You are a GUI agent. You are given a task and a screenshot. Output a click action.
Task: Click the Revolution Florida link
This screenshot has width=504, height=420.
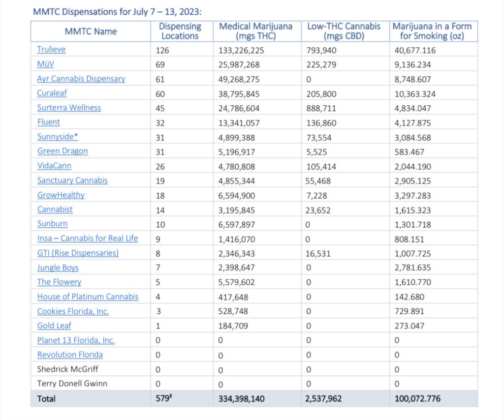(x=70, y=355)
